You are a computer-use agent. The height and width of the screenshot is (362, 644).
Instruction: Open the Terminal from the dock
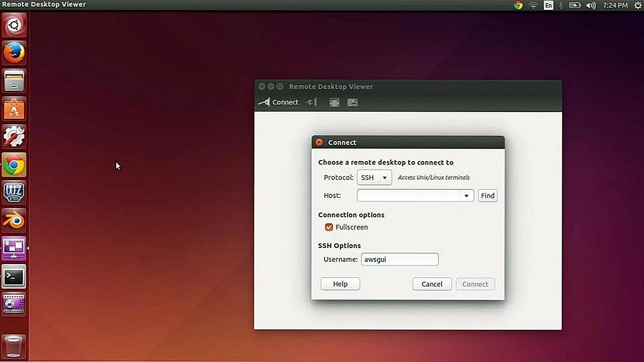14,276
